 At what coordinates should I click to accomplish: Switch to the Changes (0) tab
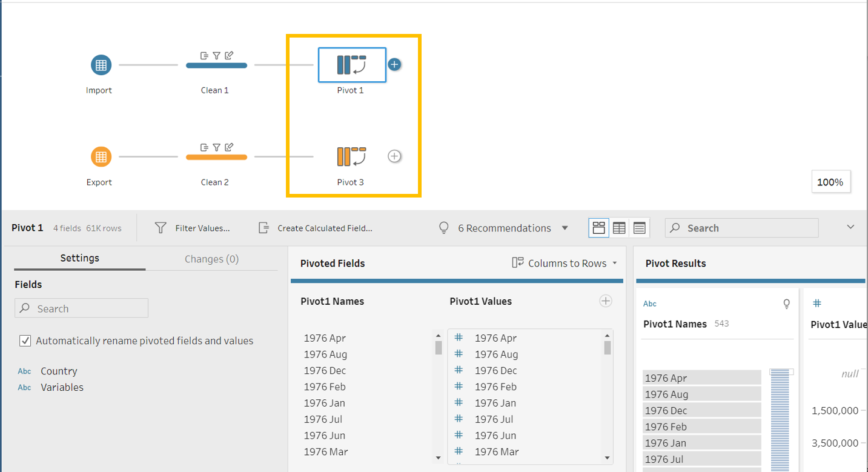click(211, 259)
